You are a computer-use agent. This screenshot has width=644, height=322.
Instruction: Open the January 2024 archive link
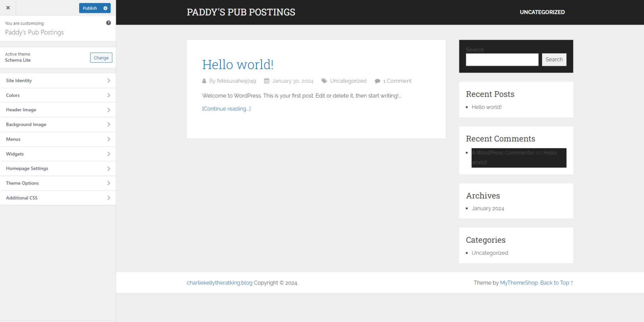point(488,208)
